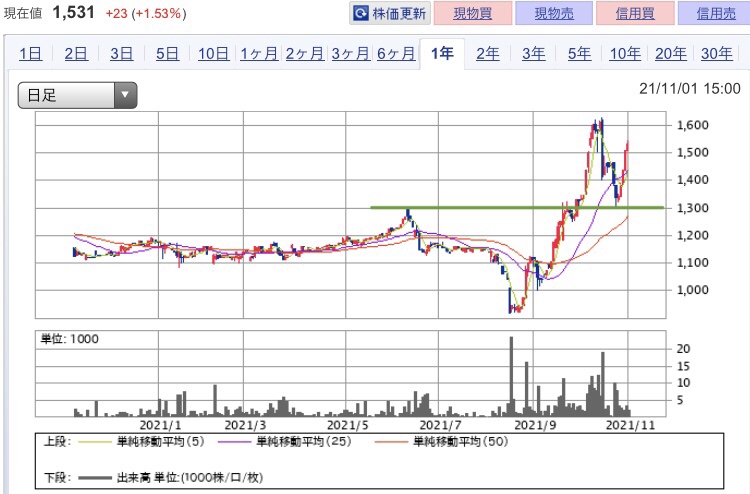The width and height of the screenshot is (750, 494).
Task: Click the 日足 dropdown arrow
Action: pyautogui.click(x=125, y=95)
